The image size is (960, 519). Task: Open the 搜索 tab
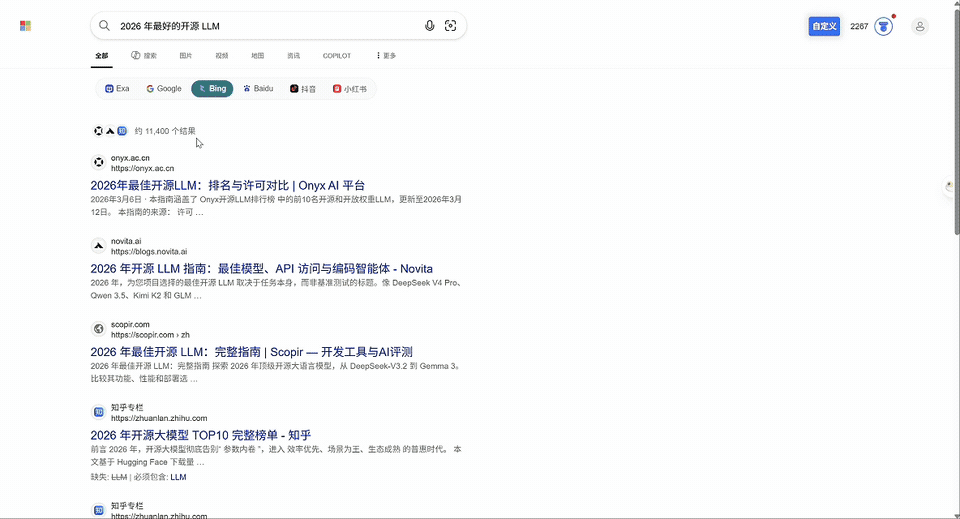(x=144, y=56)
